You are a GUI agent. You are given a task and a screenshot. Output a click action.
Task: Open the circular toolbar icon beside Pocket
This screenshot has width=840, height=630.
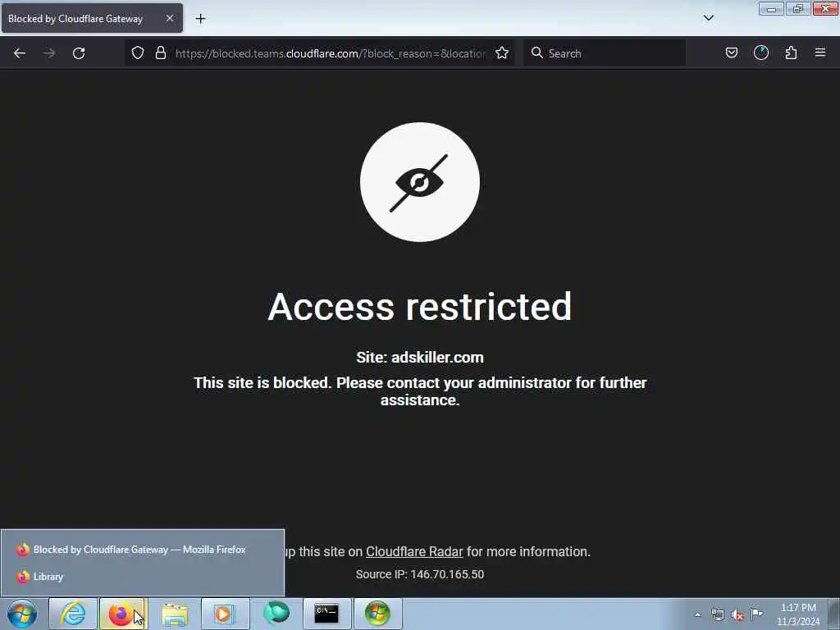click(x=761, y=53)
